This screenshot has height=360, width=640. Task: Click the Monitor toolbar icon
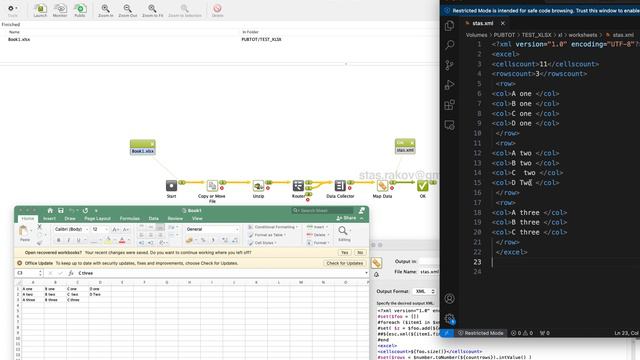pyautogui.click(x=60, y=10)
